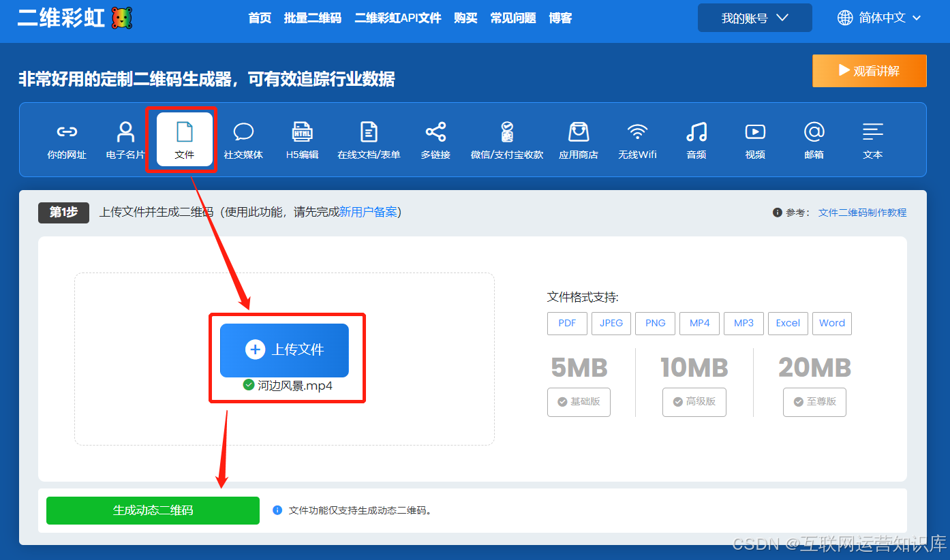Image resolution: width=950 pixels, height=560 pixels.
Task: Click the 上传文件 upload button
Action: [284, 350]
